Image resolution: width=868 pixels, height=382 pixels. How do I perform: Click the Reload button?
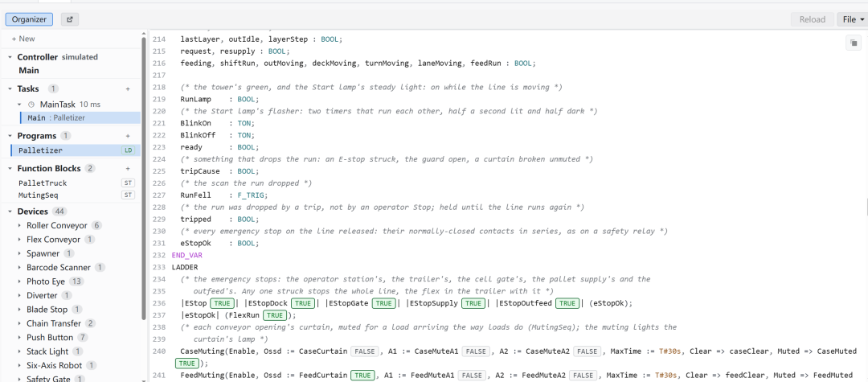coord(812,19)
